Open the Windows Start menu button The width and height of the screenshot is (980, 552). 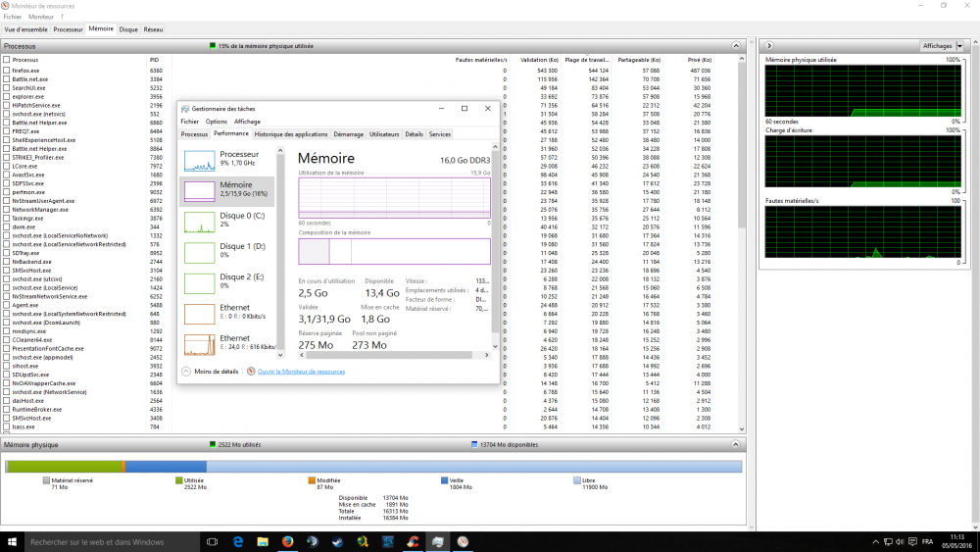point(12,541)
